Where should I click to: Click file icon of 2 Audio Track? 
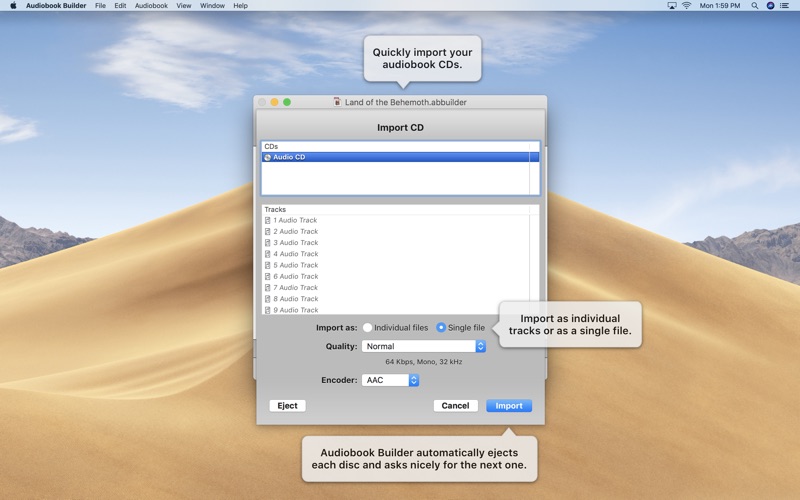(267, 232)
